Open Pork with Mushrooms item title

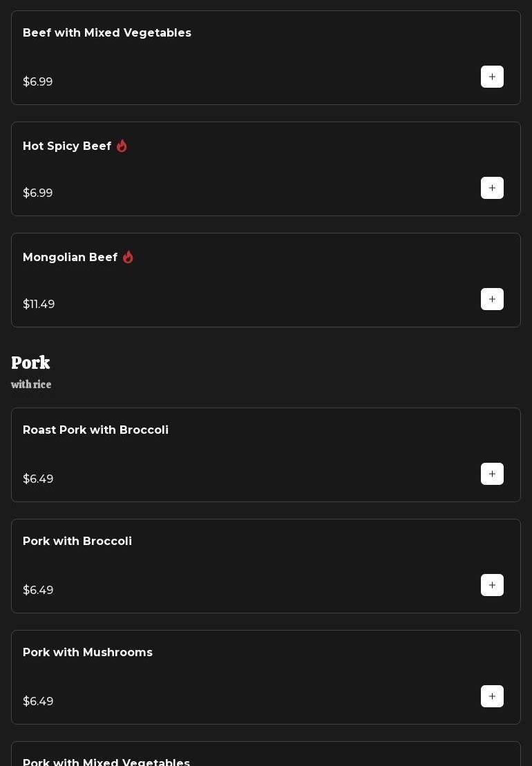(88, 653)
